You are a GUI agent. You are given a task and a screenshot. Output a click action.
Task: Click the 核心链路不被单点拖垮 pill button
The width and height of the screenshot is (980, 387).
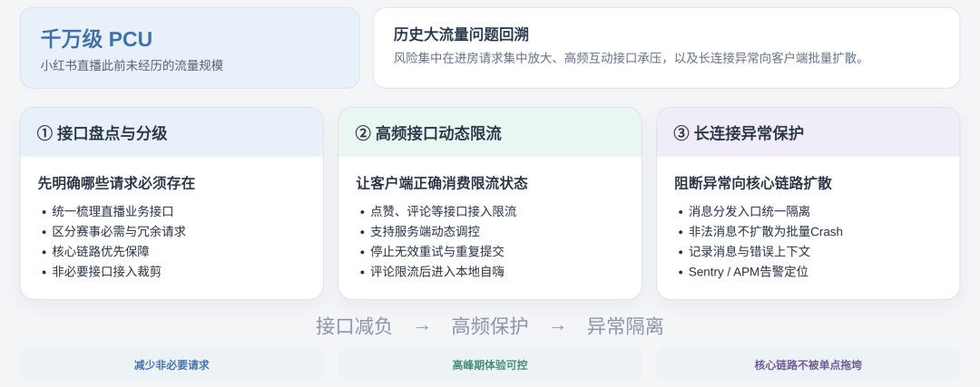[x=808, y=364]
